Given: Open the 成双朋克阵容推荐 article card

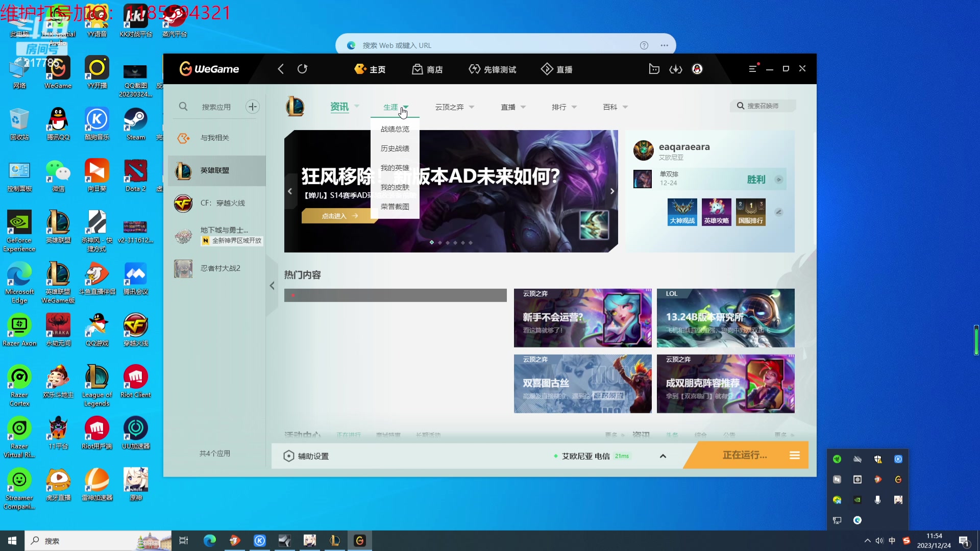Looking at the screenshot, I should pyautogui.click(x=725, y=384).
